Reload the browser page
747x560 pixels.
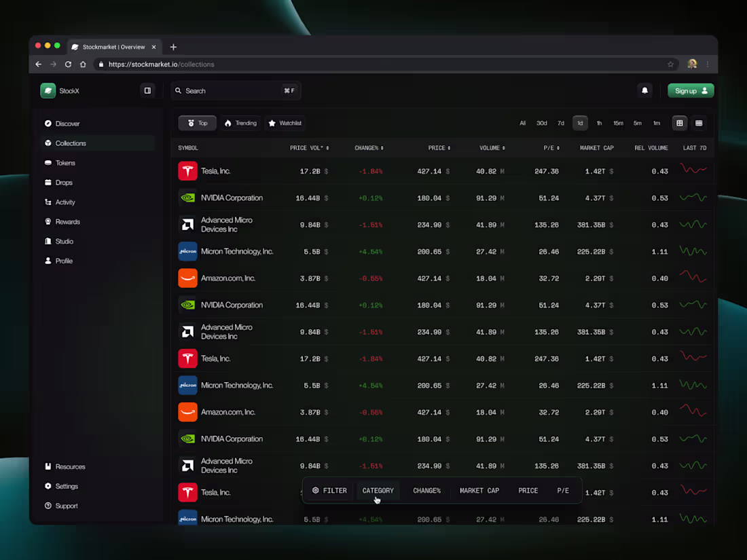pos(68,64)
